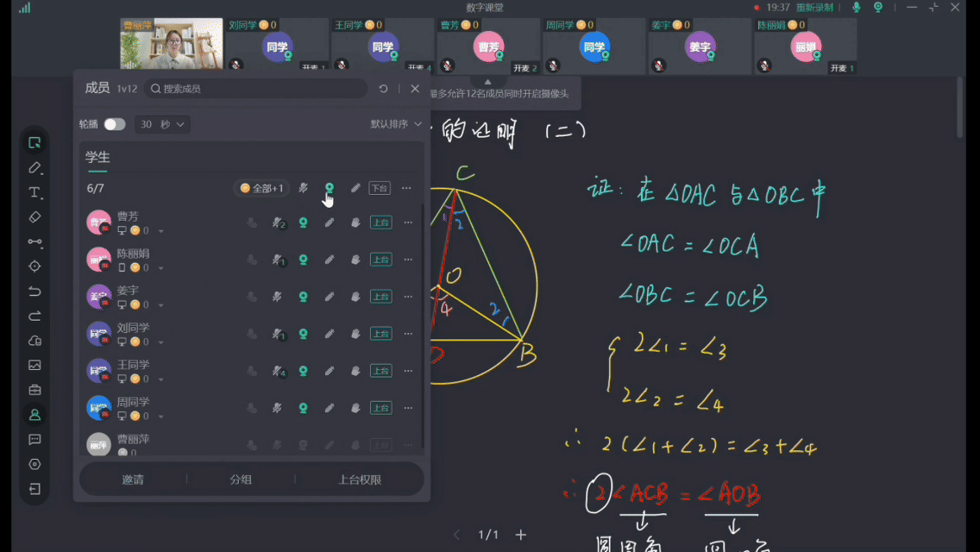Select the text tool

tap(35, 192)
